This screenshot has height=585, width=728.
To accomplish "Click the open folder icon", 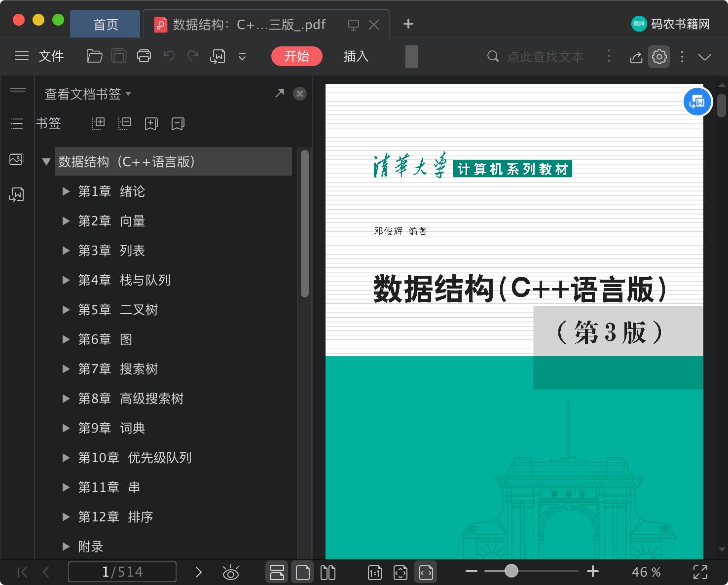I will (x=94, y=56).
